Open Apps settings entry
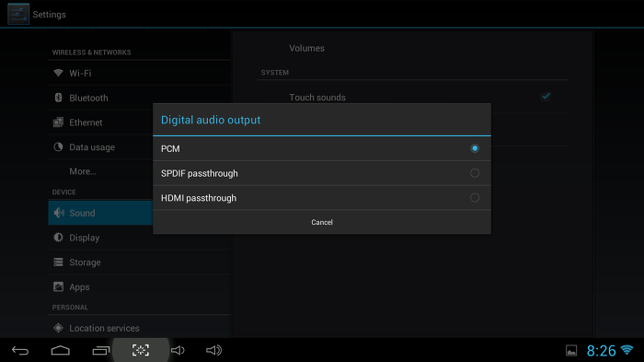The height and width of the screenshot is (362, 644). click(x=139, y=287)
